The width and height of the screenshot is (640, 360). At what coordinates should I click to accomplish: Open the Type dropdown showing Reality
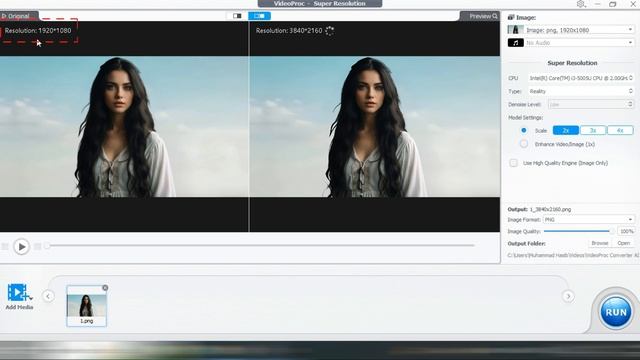point(581,91)
